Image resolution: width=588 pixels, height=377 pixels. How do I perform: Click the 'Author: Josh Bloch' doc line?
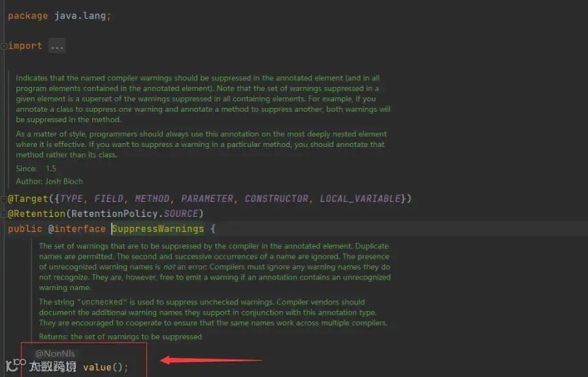tap(49, 182)
